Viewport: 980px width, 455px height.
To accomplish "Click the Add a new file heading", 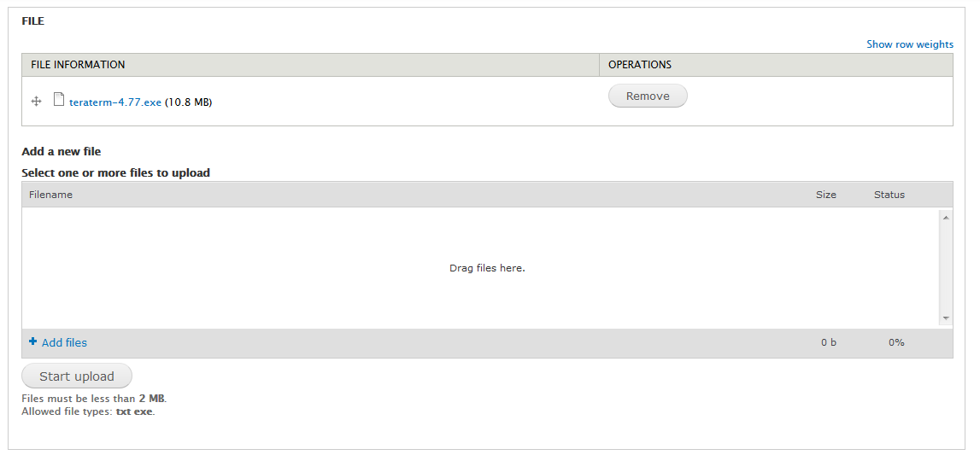I will 62,152.
